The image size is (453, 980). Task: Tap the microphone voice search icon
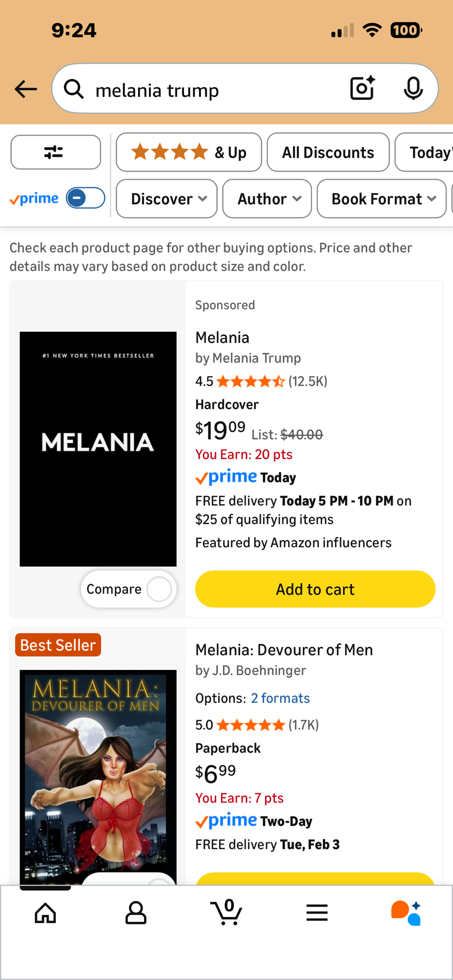tap(413, 89)
